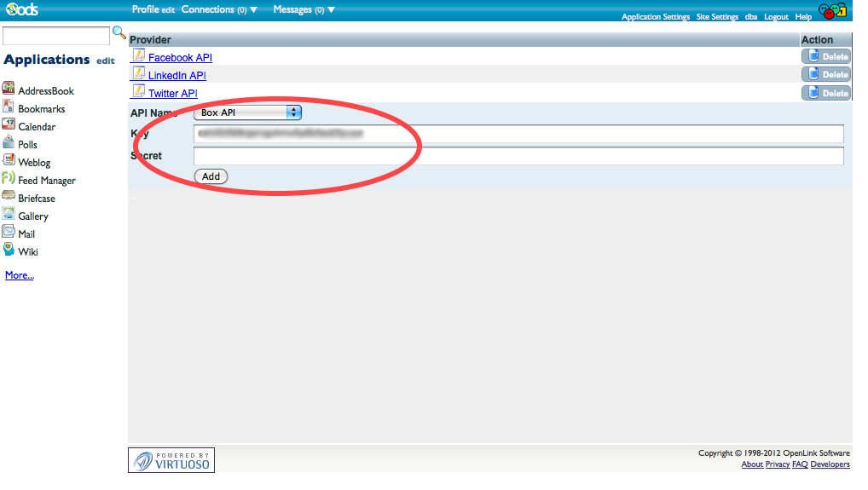
Task: Focus the search box at top left
Action: pos(56,36)
